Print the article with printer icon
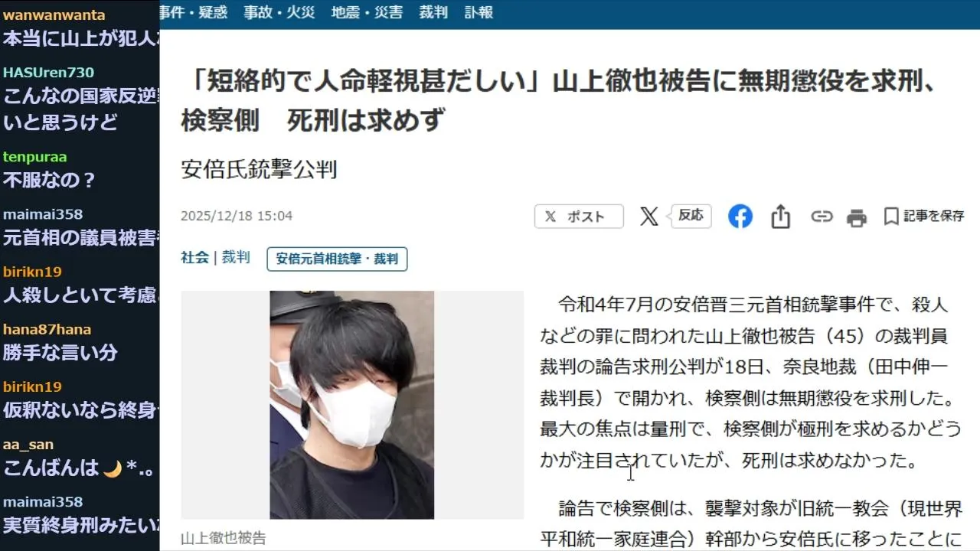The height and width of the screenshot is (551, 980). pyautogui.click(x=857, y=217)
